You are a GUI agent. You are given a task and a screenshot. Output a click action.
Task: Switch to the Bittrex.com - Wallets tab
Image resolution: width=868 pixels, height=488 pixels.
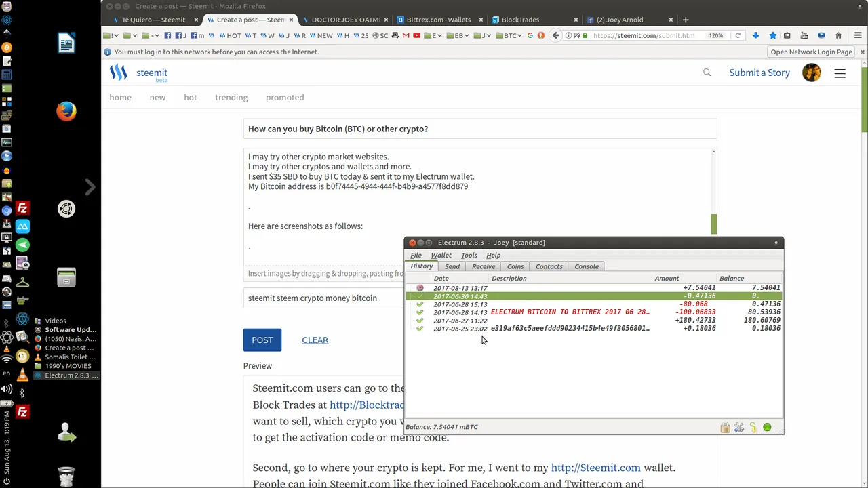tap(439, 20)
